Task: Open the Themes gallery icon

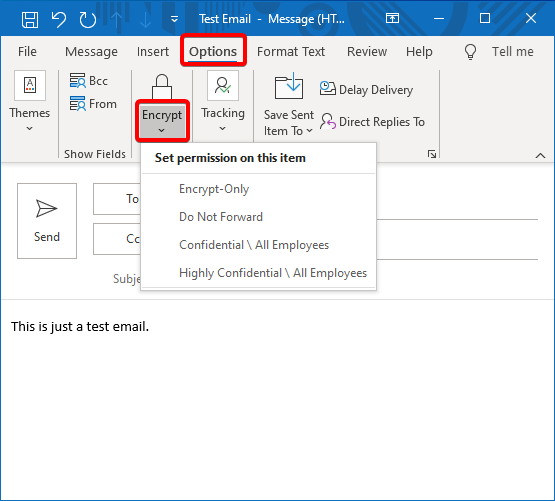Action: 30,85
